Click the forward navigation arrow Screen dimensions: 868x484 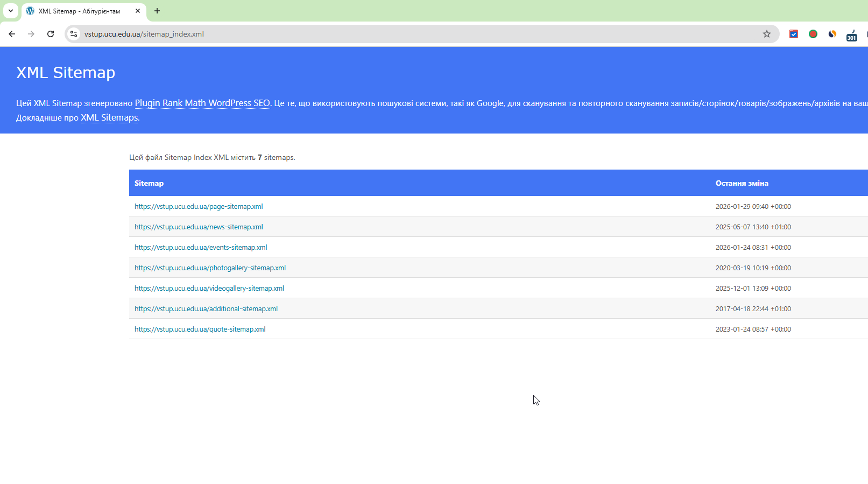point(31,34)
